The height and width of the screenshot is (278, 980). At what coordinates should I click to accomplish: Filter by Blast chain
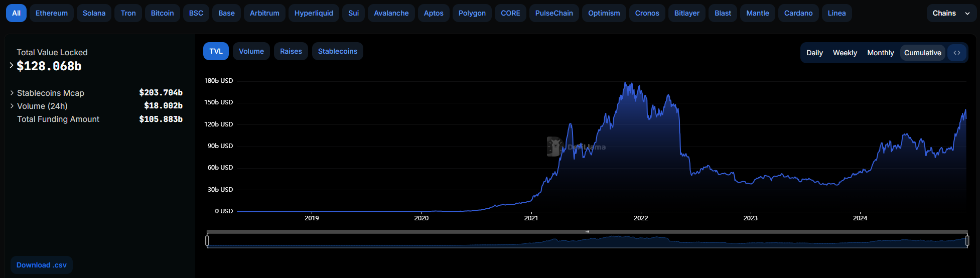(723, 13)
